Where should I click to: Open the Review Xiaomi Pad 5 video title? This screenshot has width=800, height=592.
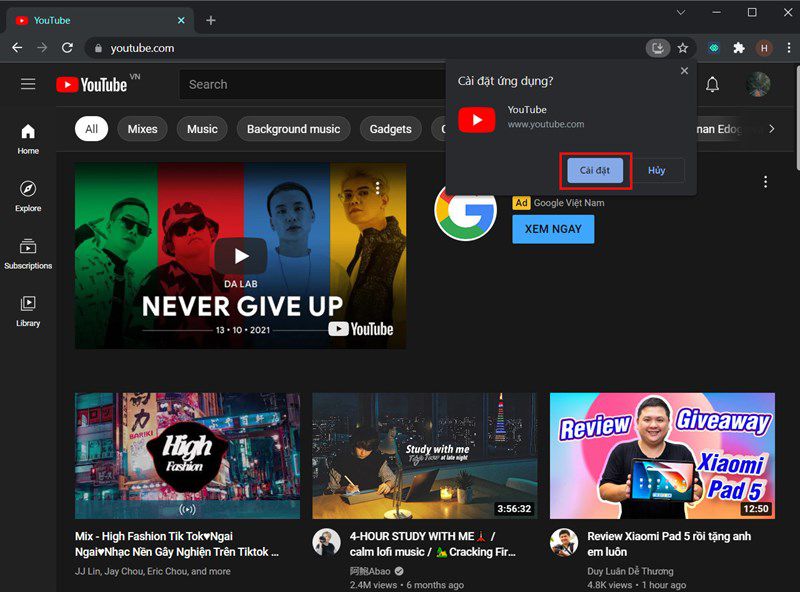tap(669, 544)
